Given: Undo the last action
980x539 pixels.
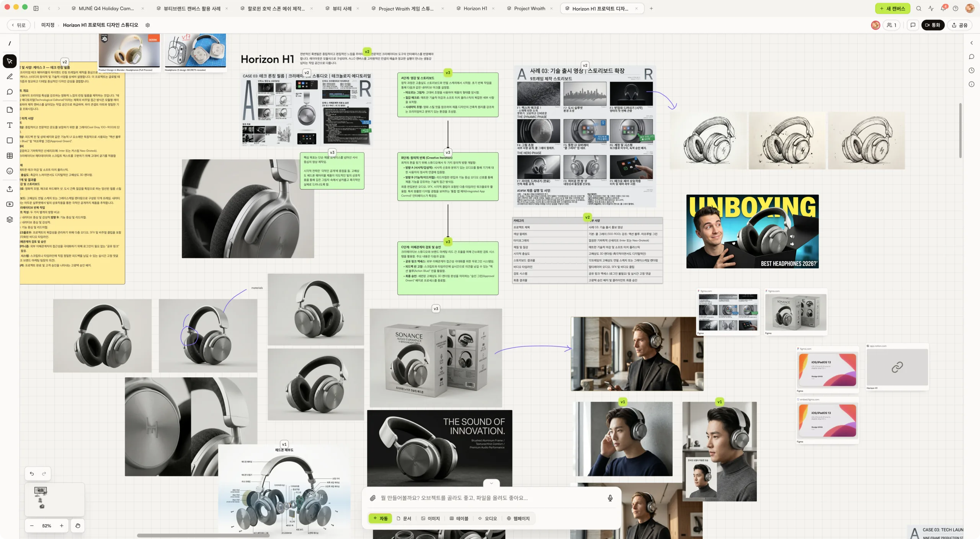Looking at the screenshot, I should coord(32,474).
